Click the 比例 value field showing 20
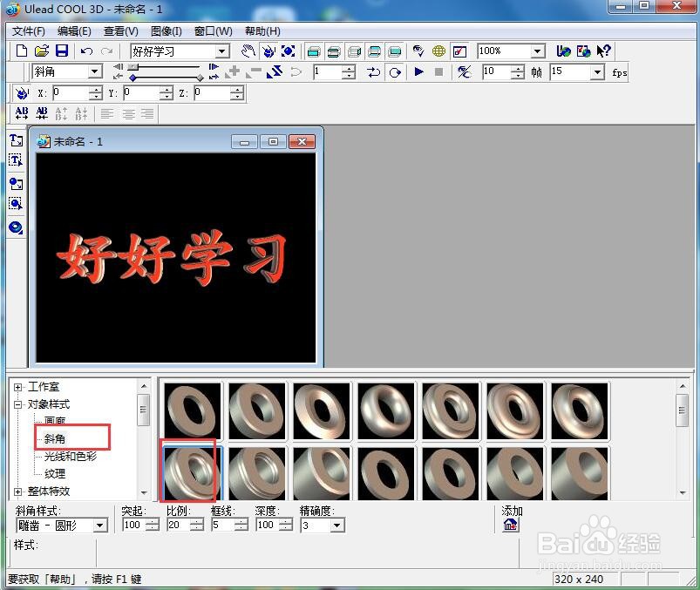 pyautogui.click(x=179, y=525)
